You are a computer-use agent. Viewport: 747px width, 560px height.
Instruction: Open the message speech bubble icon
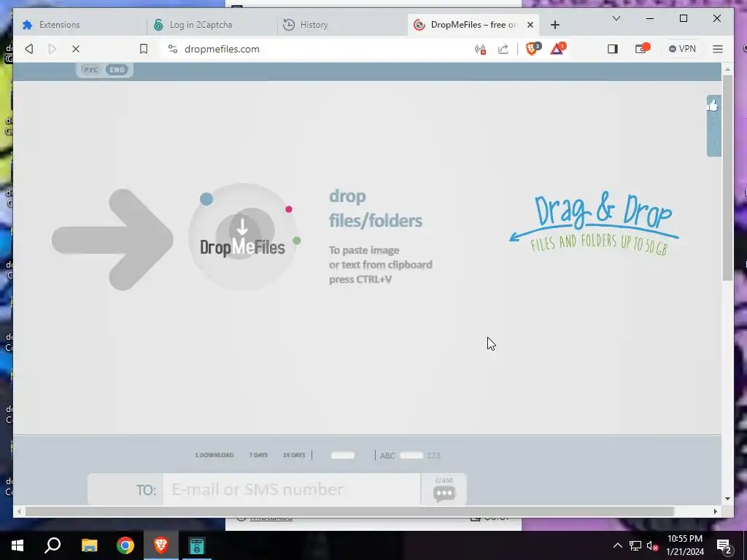[444, 494]
